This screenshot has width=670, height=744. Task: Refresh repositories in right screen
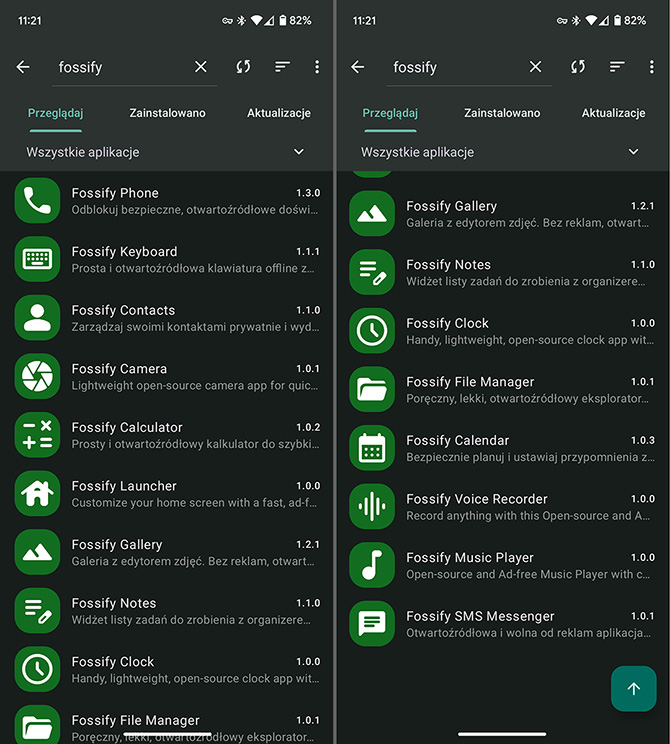pos(577,66)
